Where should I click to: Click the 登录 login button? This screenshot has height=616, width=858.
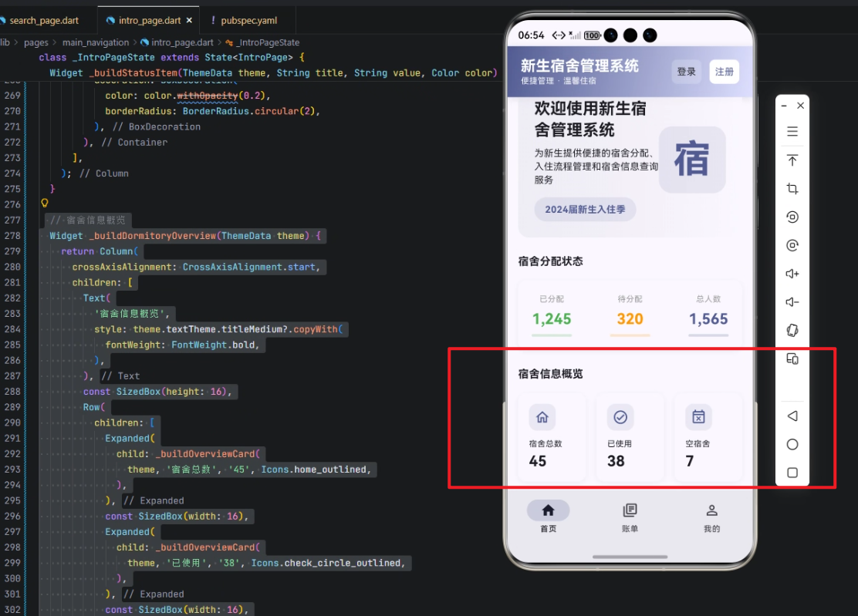pos(686,69)
